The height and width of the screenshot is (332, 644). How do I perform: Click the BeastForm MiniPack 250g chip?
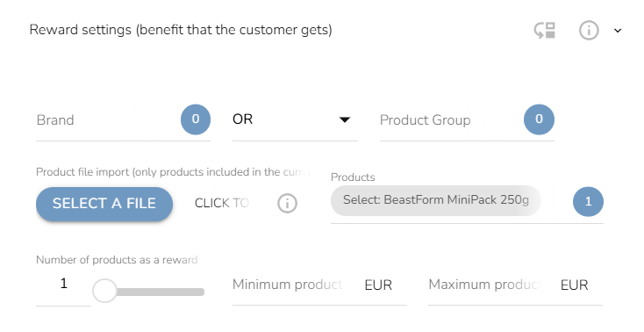(436, 200)
